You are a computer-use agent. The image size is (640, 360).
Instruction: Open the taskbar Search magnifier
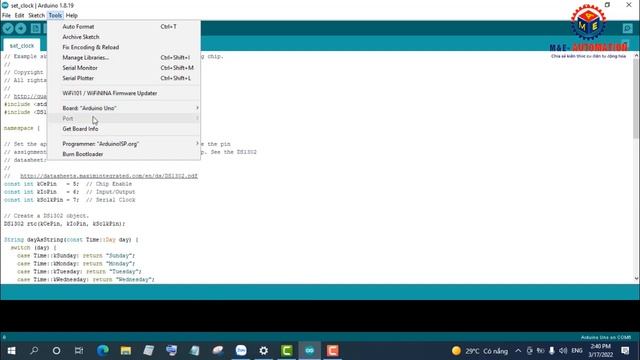[x=34, y=351]
